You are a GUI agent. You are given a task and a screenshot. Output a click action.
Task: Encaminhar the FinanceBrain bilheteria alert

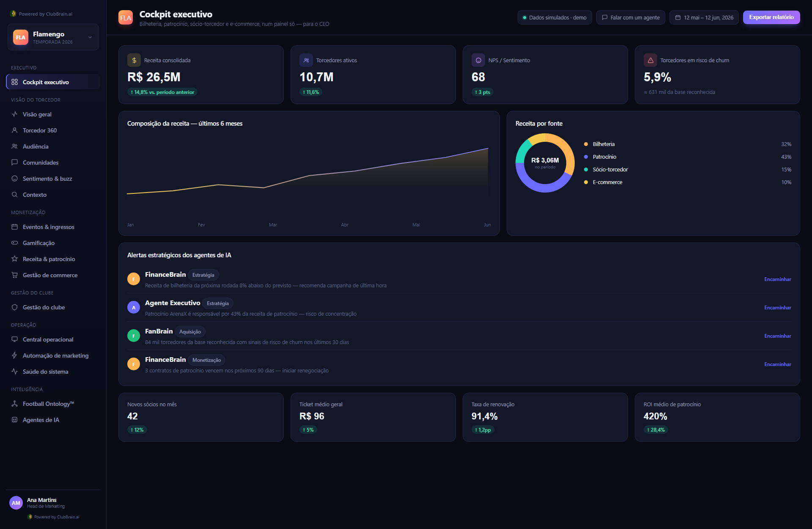777,279
